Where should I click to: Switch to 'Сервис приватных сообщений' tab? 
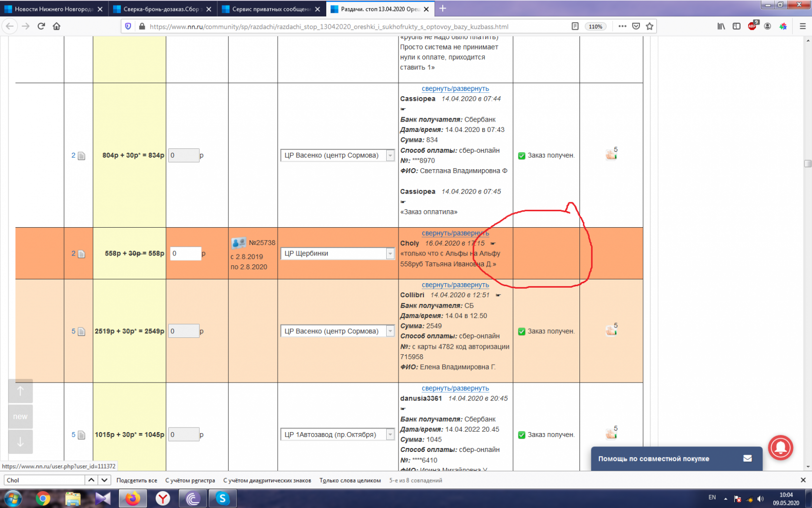point(272,9)
